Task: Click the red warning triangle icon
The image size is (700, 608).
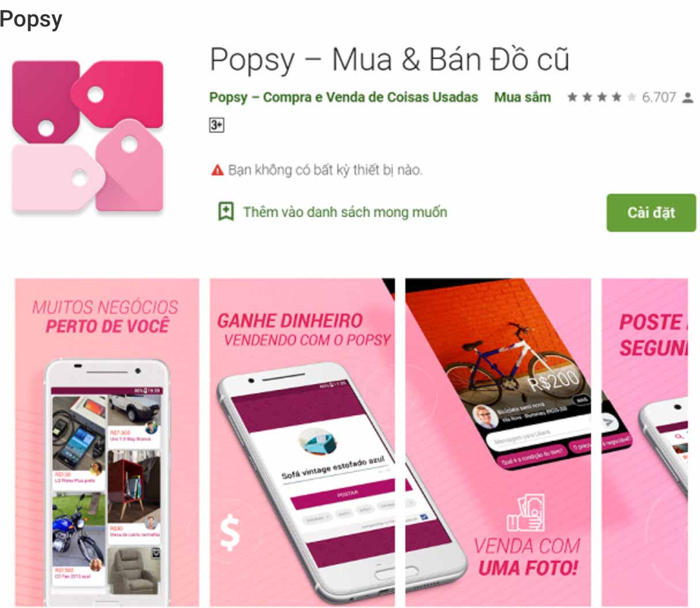Action: click(x=217, y=170)
